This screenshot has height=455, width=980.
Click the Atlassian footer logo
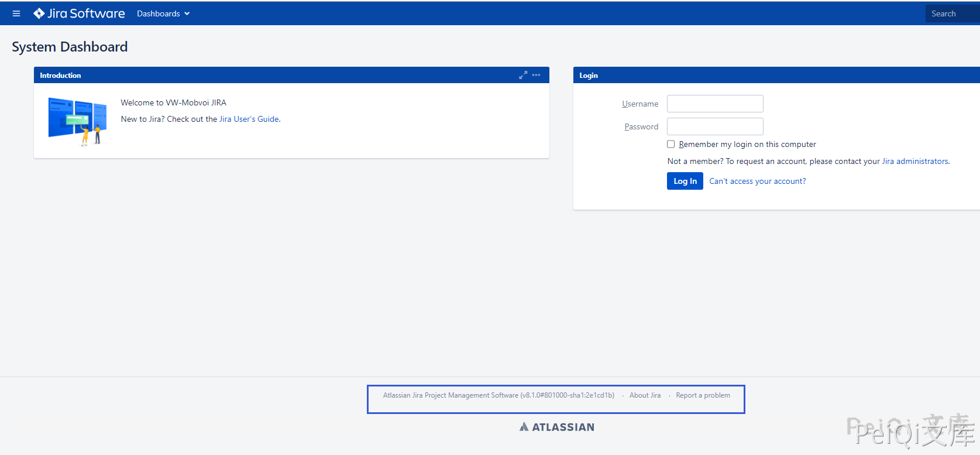pyautogui.click(x=557, y=427)
